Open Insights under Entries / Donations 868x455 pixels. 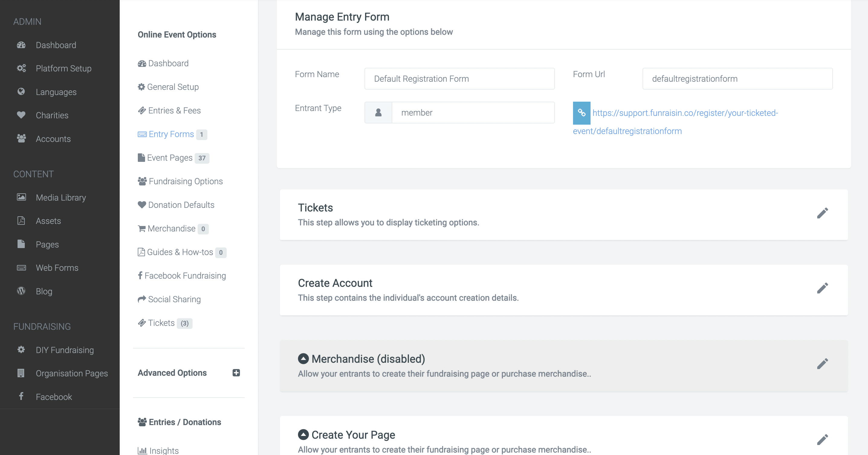(x=158, y=451)
